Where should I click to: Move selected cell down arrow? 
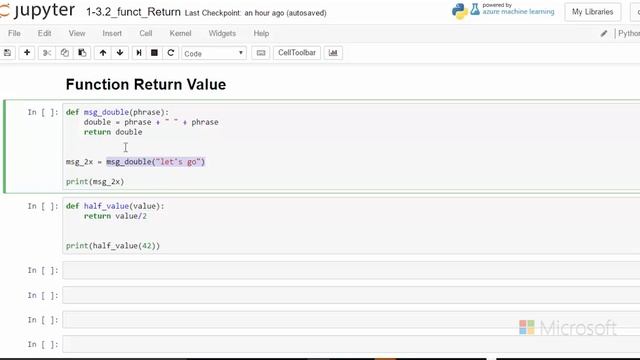120,53
